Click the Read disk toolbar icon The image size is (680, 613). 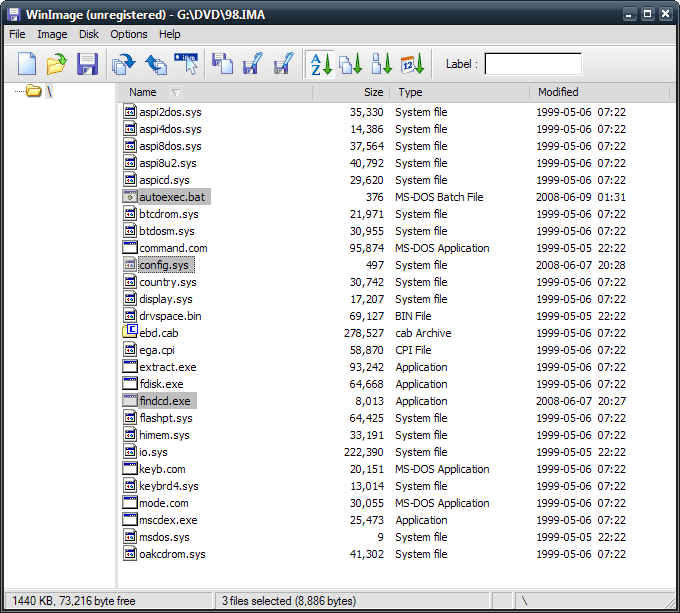point(124,64)
